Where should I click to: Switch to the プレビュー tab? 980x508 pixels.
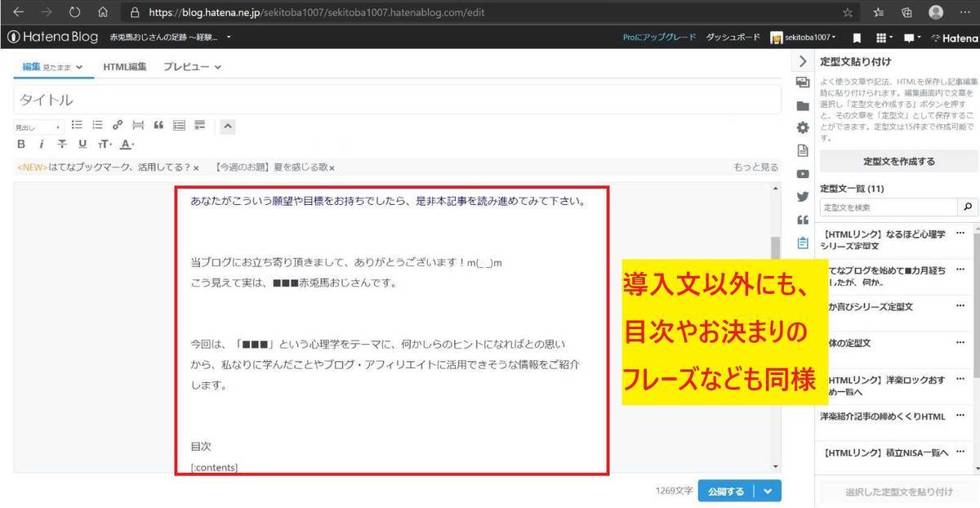point(192,67)
